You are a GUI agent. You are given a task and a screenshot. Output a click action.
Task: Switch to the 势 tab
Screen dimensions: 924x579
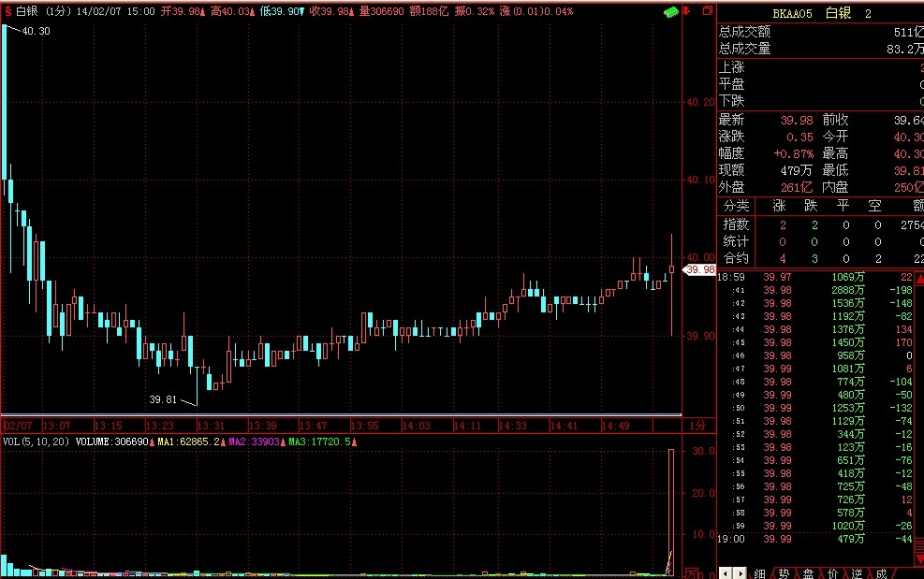point(784,572)
